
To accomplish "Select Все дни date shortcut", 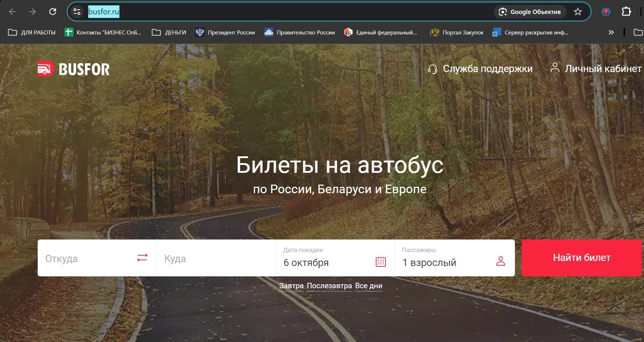I will coord(369,286).
